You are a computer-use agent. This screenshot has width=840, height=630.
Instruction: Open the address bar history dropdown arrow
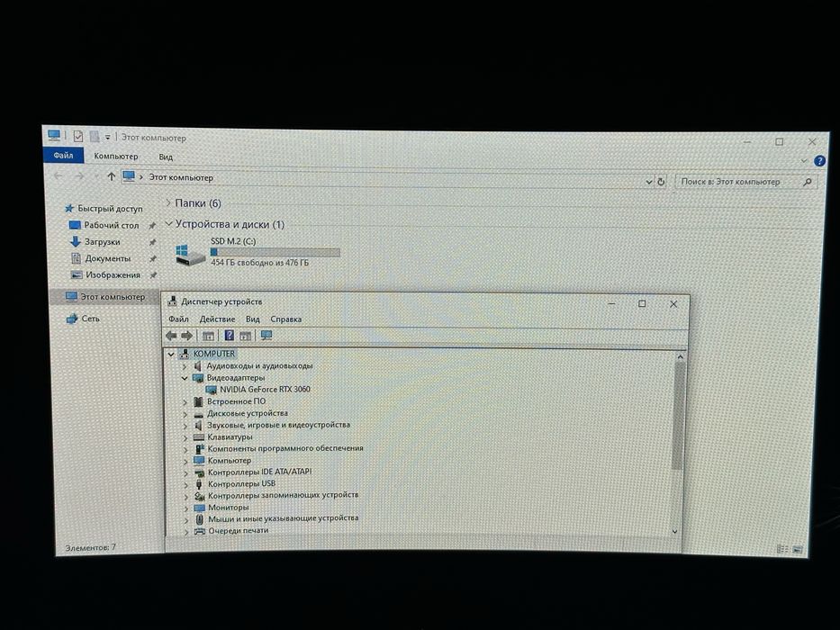(x=649, y=182)
